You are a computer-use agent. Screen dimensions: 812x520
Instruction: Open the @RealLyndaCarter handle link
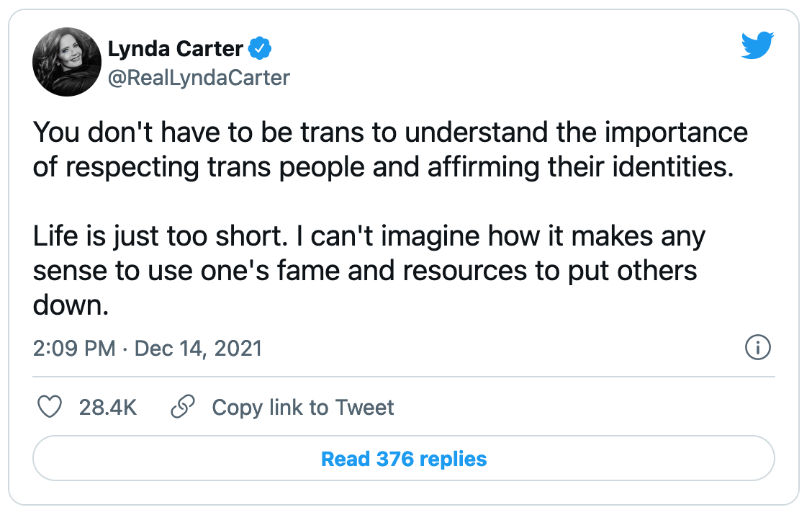pos(198,77)
